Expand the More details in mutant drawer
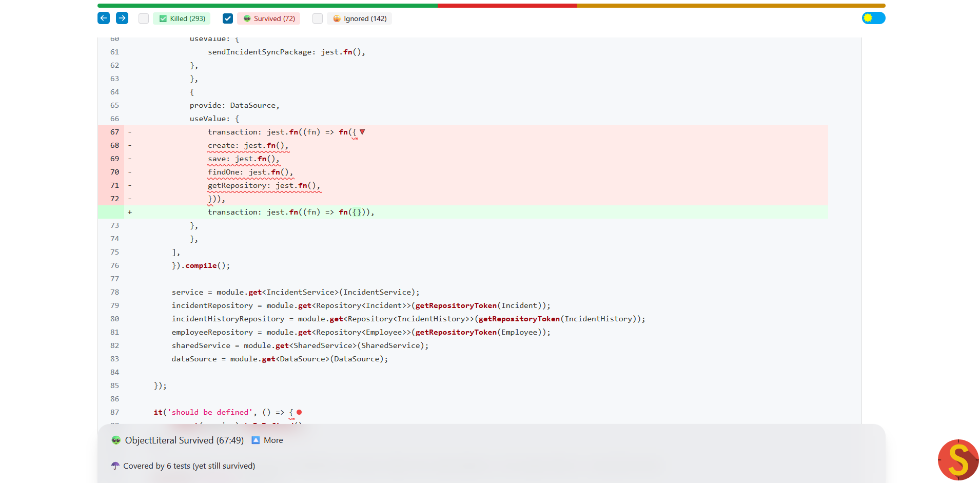This screenshot has width=980, height=483. [273, 440]
